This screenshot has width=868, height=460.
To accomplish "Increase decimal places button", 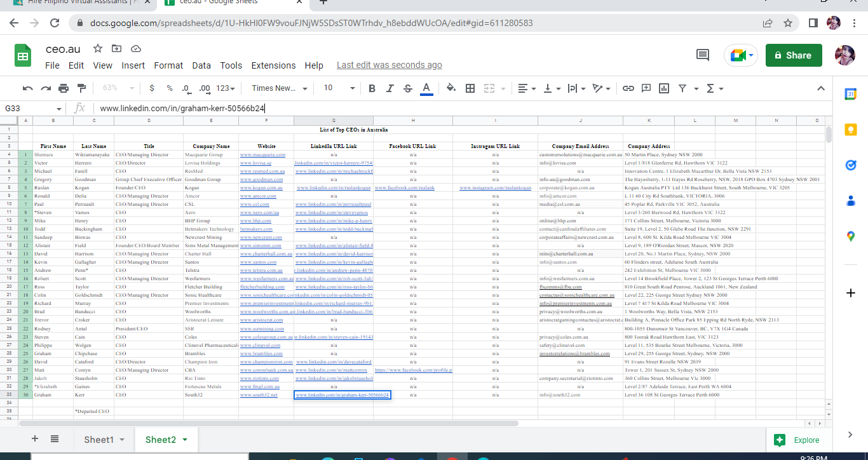I will (205, 88).
